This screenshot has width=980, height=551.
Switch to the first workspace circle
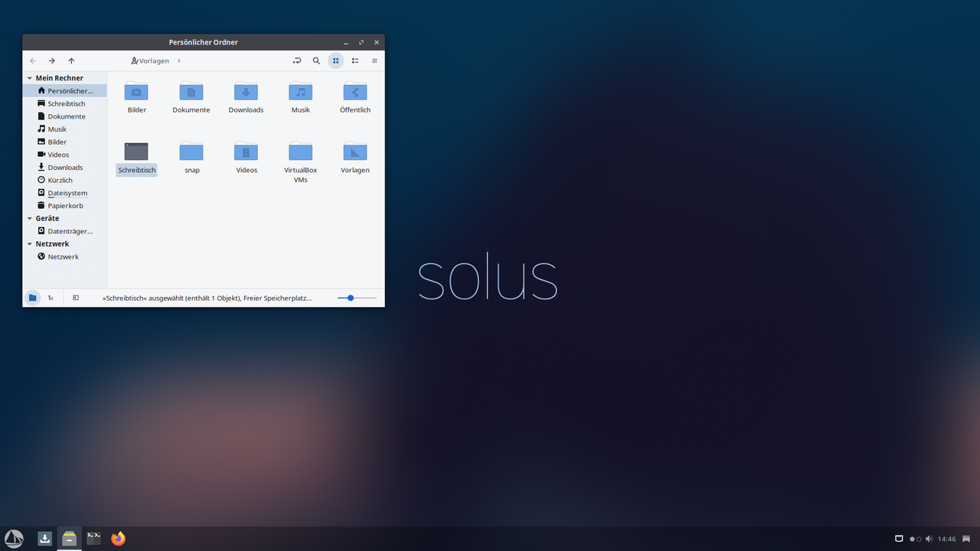(x=912, y=539)
